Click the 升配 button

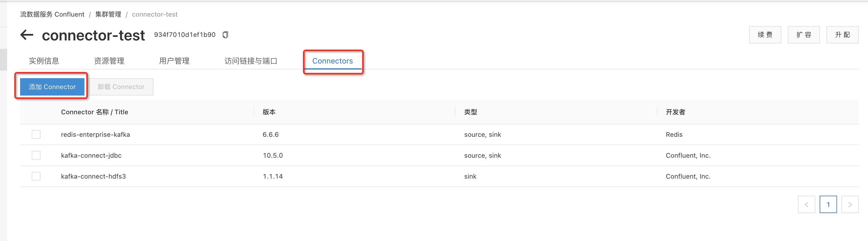point(842,35)
